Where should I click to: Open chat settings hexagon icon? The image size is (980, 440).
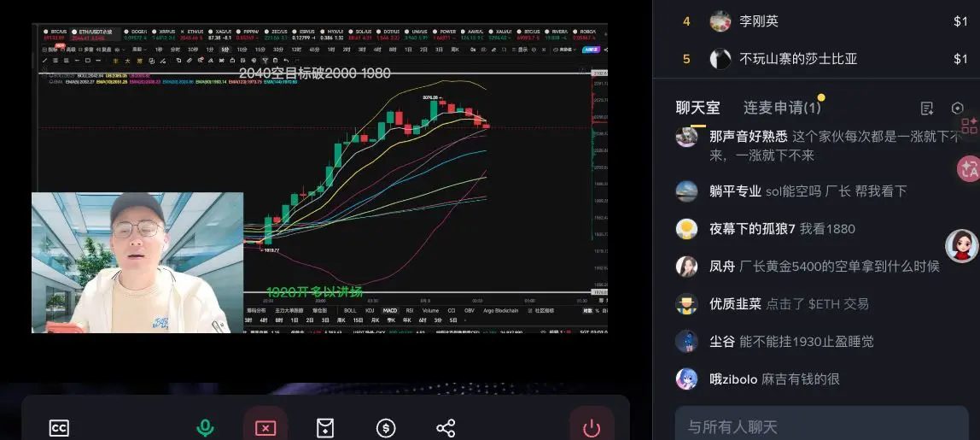tap(957, 109)
